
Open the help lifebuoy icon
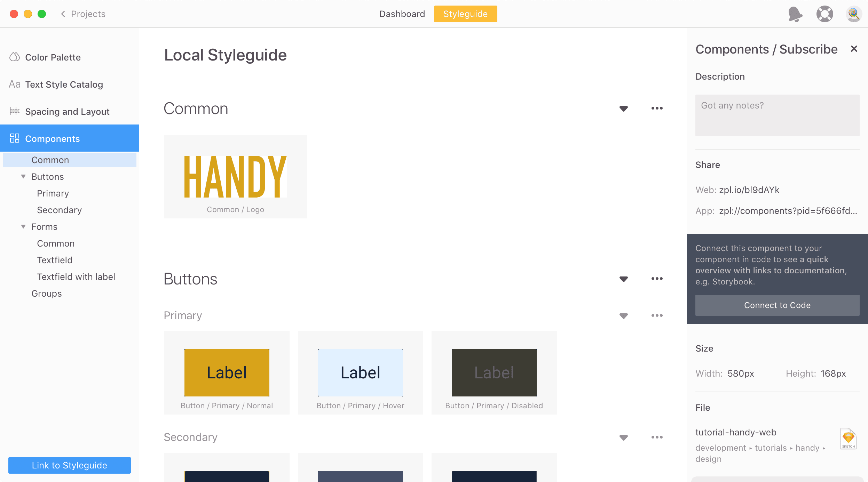point(824,14)
